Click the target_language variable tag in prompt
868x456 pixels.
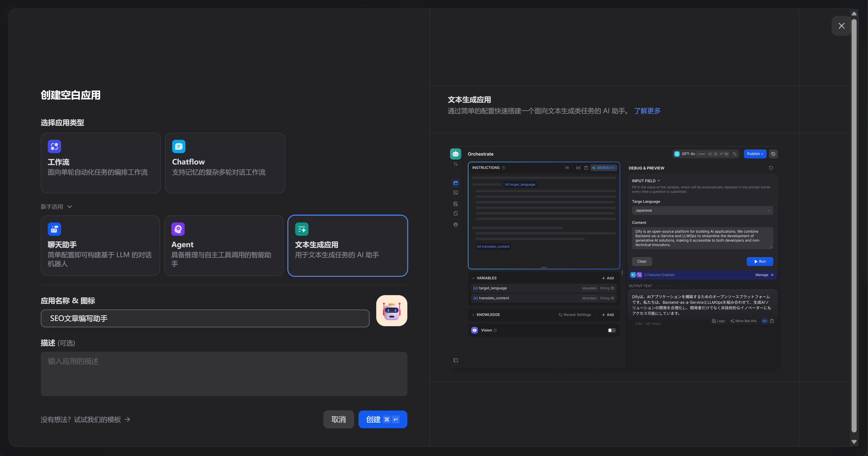pos(520,184)
